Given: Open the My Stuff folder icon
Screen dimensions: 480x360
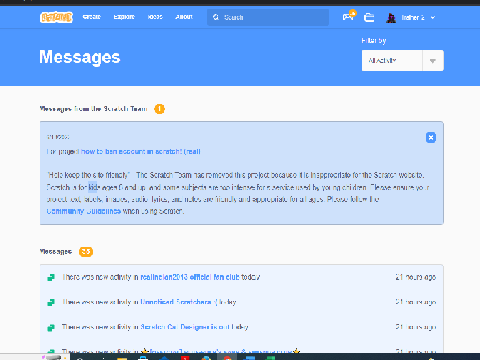Looking at the screenshot, I should coord(369,17).
